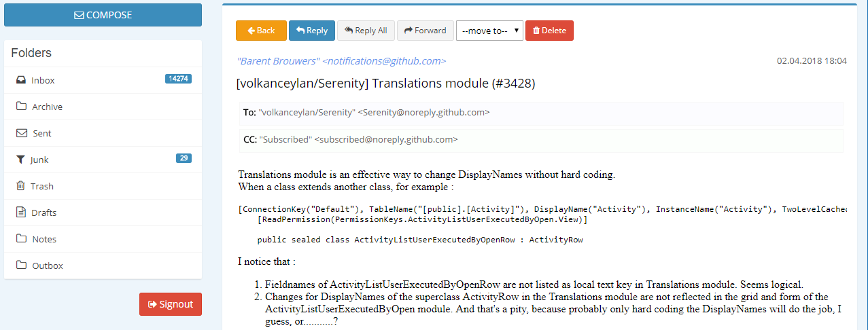Delete the current email

click(549, 31)
